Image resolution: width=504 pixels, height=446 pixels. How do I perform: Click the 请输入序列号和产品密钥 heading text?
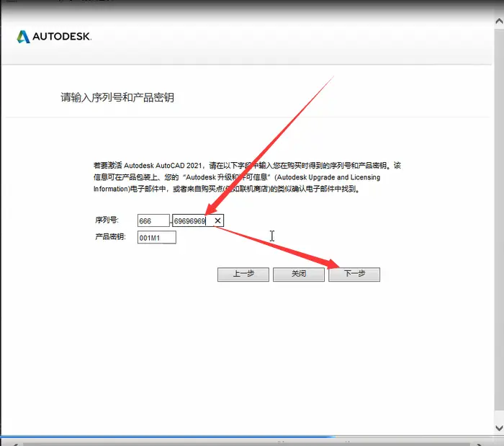117,97
